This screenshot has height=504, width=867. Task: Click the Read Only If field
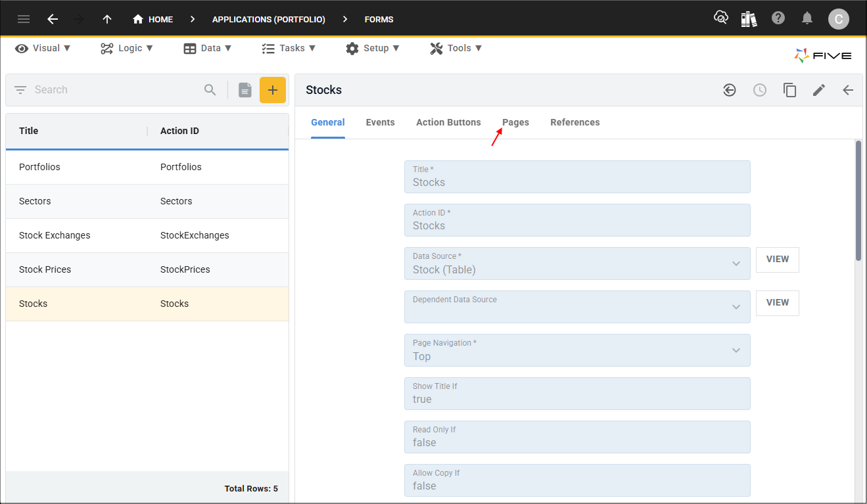coord(577,437)
